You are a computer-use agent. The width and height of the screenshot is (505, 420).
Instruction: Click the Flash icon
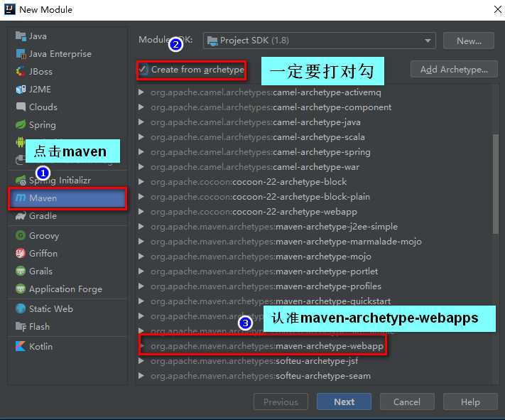pos(21,326)
